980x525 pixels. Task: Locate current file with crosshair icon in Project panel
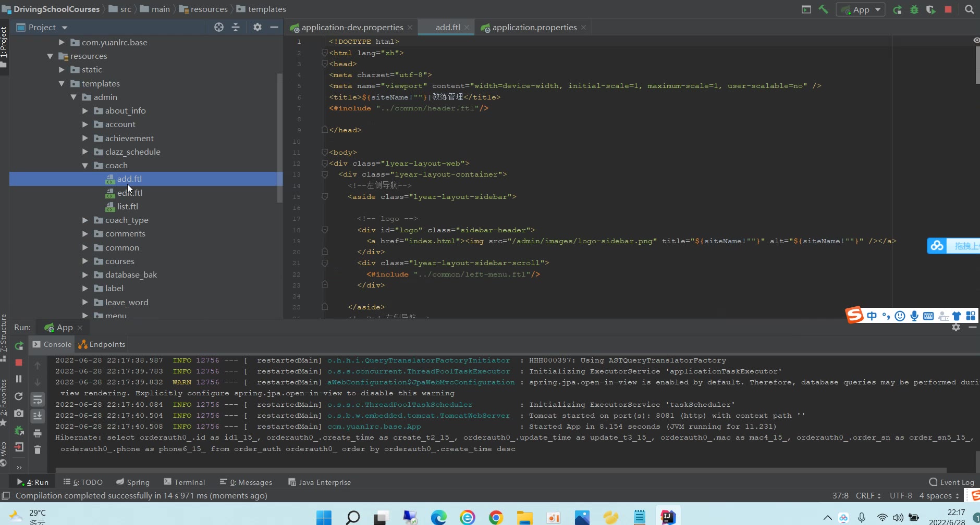[219, 27]
